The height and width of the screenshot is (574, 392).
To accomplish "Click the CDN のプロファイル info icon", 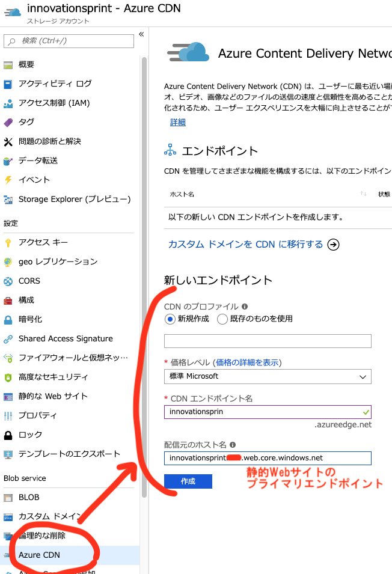I will tap(245, 307).
